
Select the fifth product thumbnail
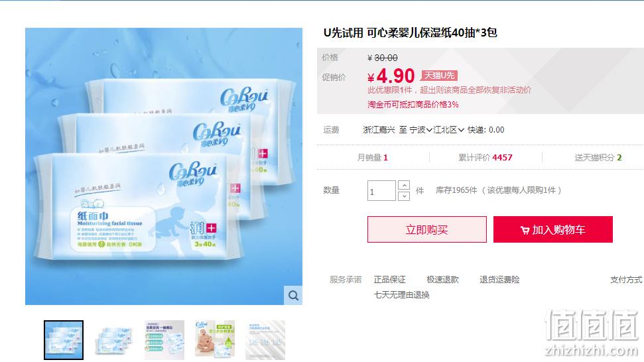[265, 340]
